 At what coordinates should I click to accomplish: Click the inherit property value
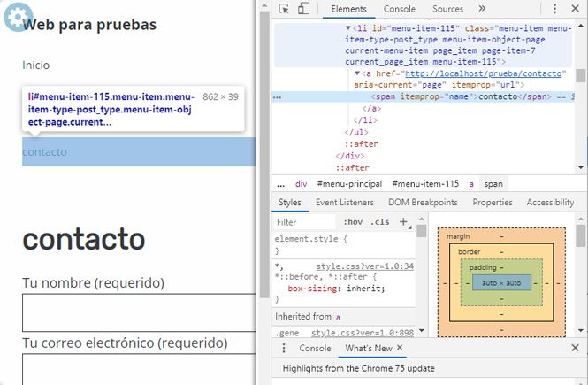363,289
